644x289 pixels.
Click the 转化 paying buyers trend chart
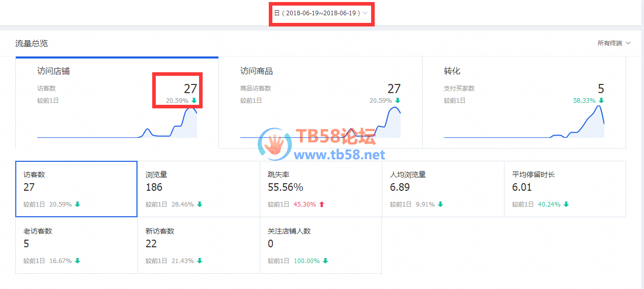[x=524, y=121]
